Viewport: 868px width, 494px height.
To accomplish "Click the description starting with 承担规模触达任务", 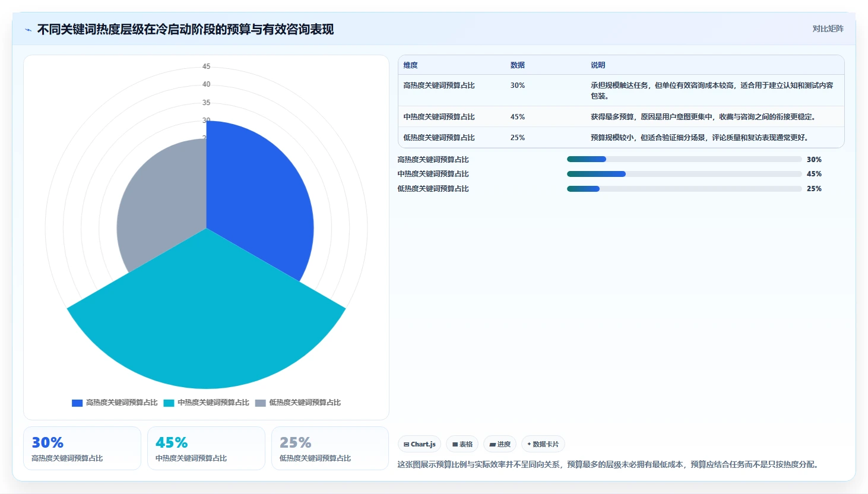I will (712, 91).
